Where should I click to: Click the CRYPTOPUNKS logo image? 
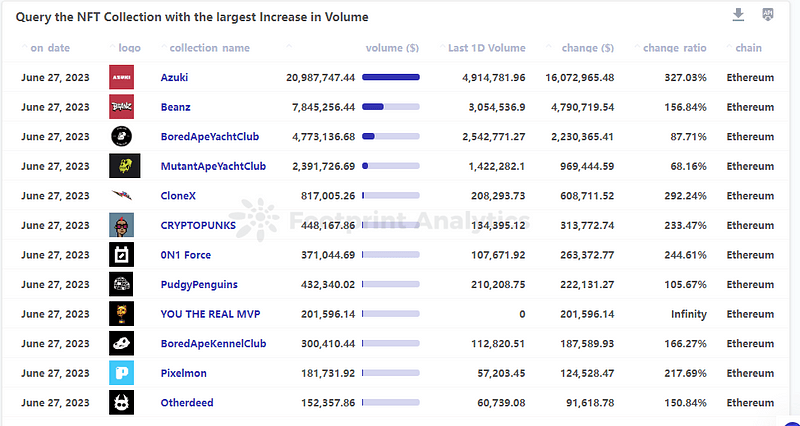(x=121, y=225)
